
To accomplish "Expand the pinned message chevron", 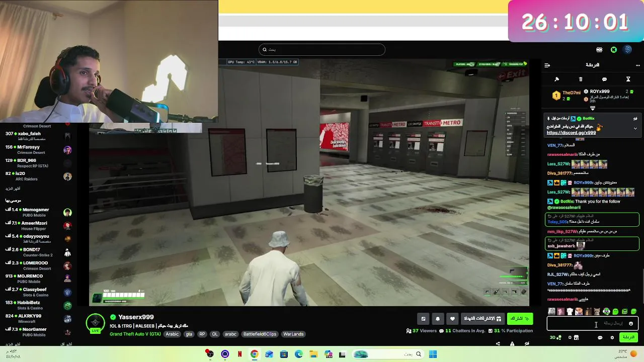I will pos(635,128).
